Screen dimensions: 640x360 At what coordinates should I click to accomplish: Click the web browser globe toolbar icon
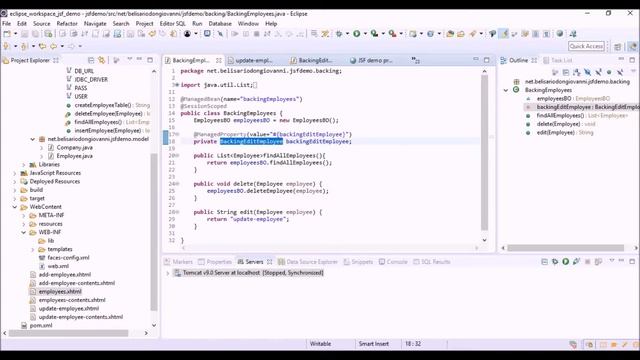point(560,34)
